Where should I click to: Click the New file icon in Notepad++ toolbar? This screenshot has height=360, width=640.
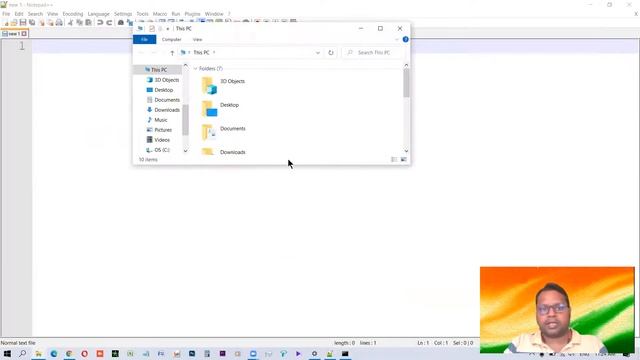click(x=6, y=22)
